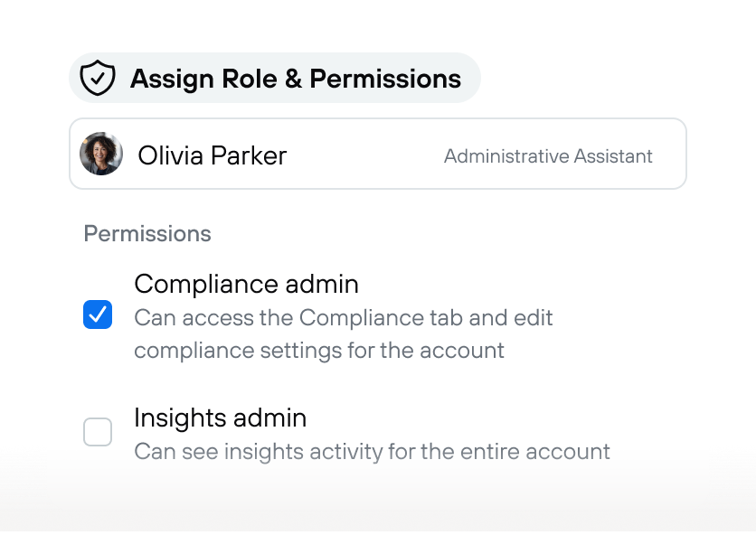Click the Compliance admin title
The height and width of the screenshot is (535, 756).
pyautogui.click(x=246, y=284)
